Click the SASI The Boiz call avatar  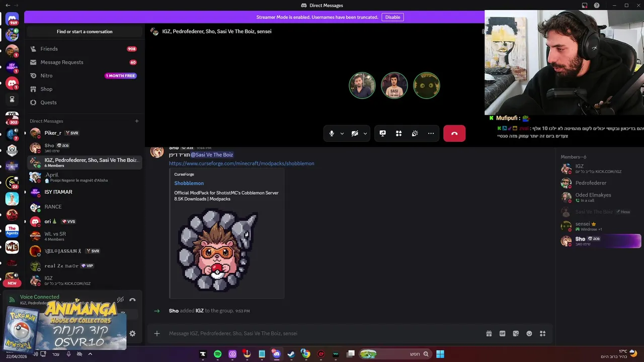(394, 86)
